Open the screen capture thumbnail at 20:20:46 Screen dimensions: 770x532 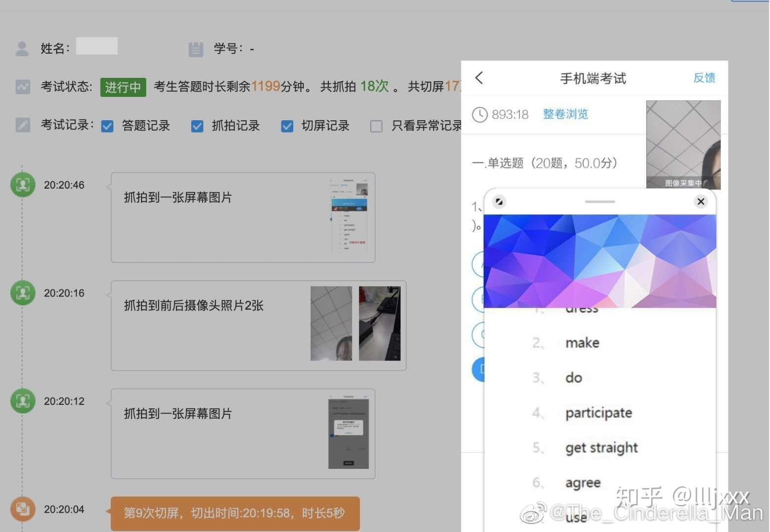pyautogui.click(x=349, y=215)
